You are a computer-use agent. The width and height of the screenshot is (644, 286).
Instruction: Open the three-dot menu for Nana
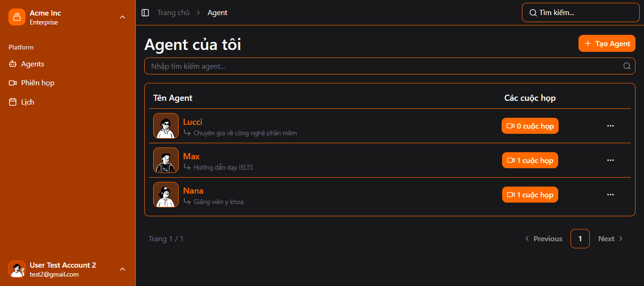pos(611,195)
